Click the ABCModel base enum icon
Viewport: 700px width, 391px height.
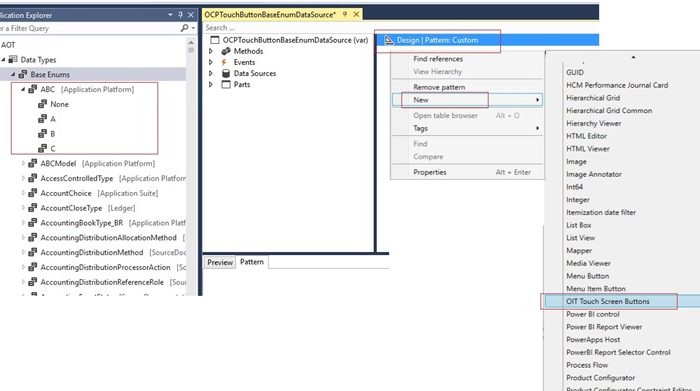(x=33, y=163)
